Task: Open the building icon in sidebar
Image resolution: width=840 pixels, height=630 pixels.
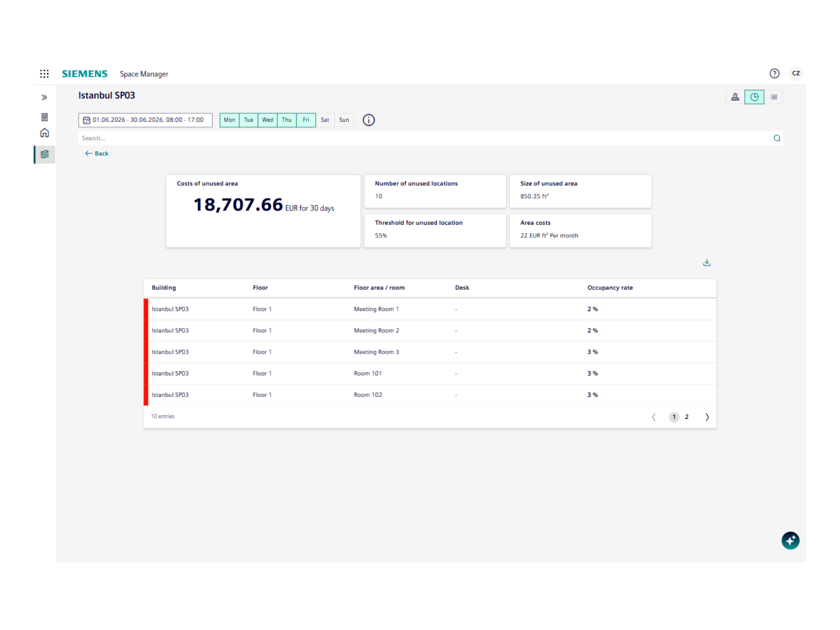Action: 45,117
